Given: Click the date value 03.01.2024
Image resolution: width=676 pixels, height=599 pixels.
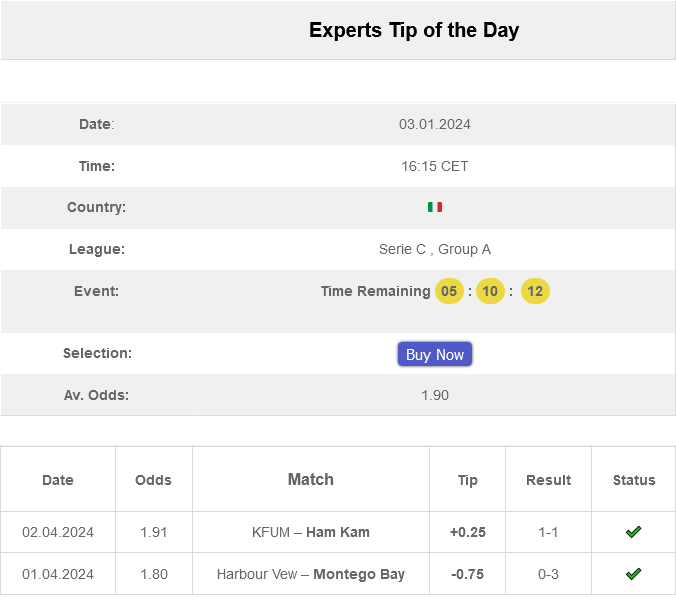Looking at the screenshot, I should pos(435,124).
